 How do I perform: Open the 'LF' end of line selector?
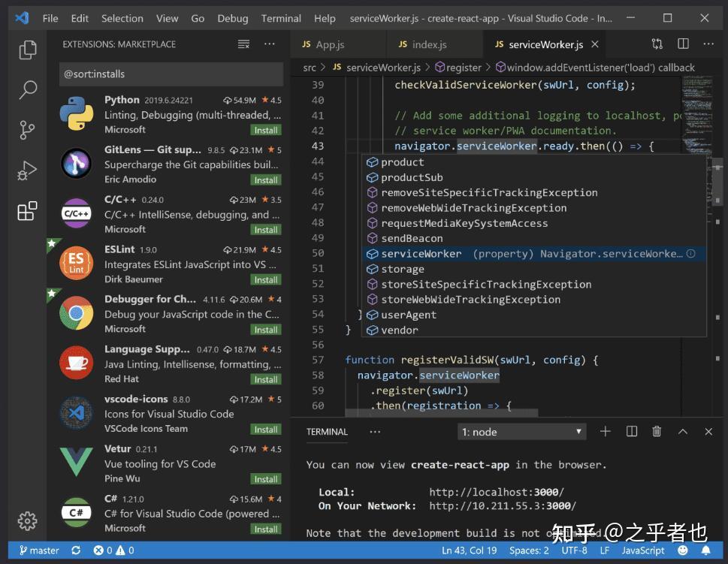pos(605,550)
